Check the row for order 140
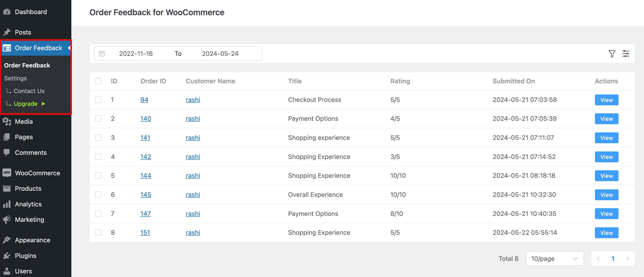Screen dimensions: 644x277 click(98, 119)
